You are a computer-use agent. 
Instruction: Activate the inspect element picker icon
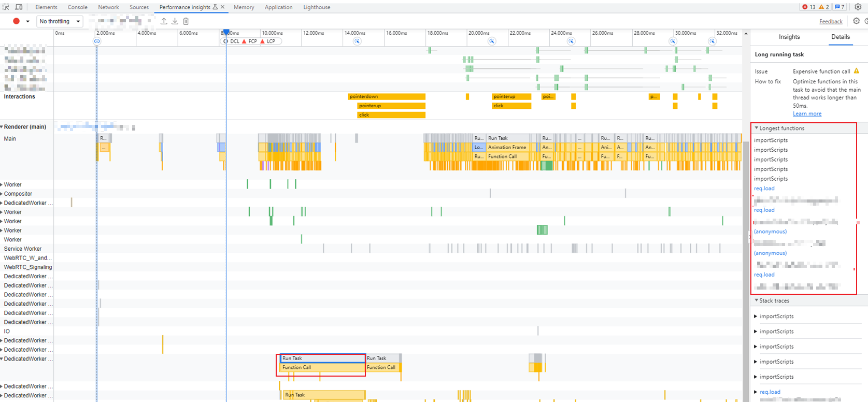tap(6, 7)
